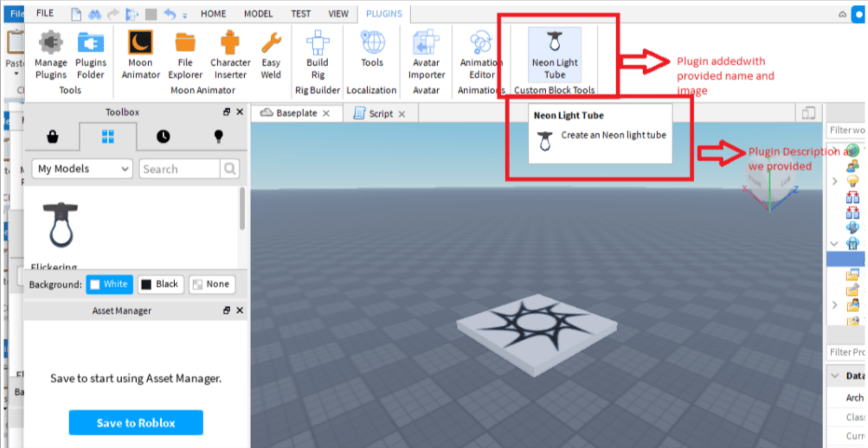The width and height of the screenshot is (868, 448).
Task: Close the Script tab
Action: 402,113
